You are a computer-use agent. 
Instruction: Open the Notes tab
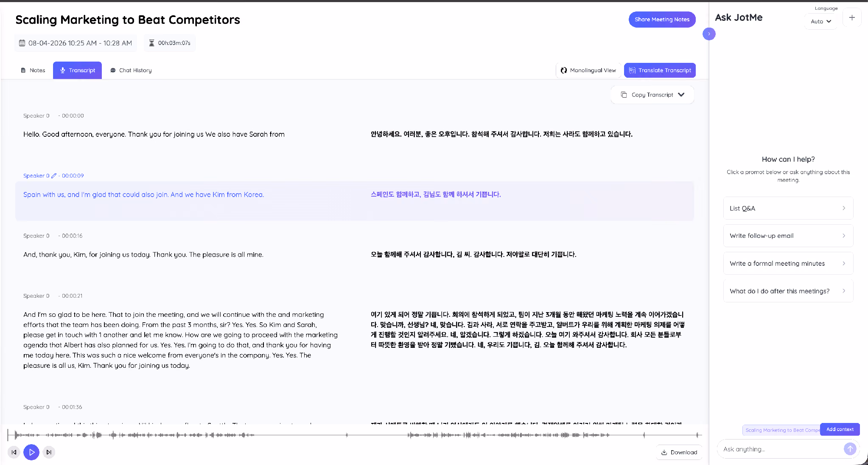[x=33, y=70]
